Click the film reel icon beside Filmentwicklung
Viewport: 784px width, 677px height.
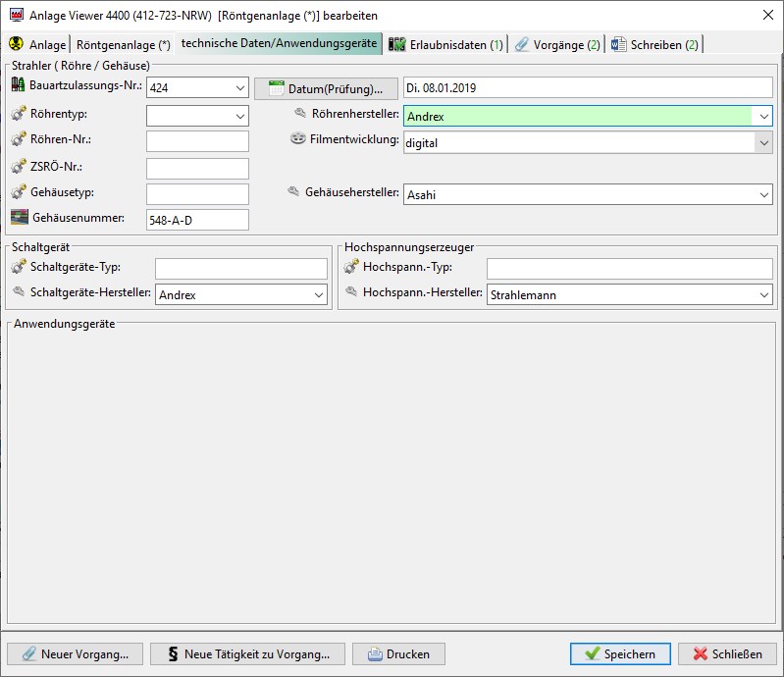tap(298, 139)
